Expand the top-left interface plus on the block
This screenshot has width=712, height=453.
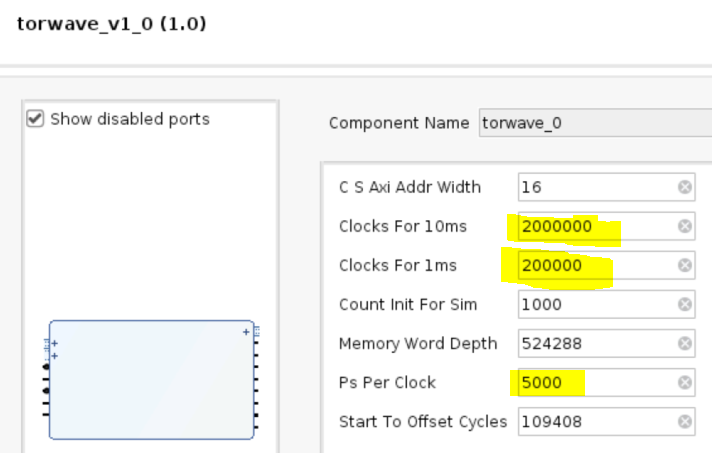[54, 344]
